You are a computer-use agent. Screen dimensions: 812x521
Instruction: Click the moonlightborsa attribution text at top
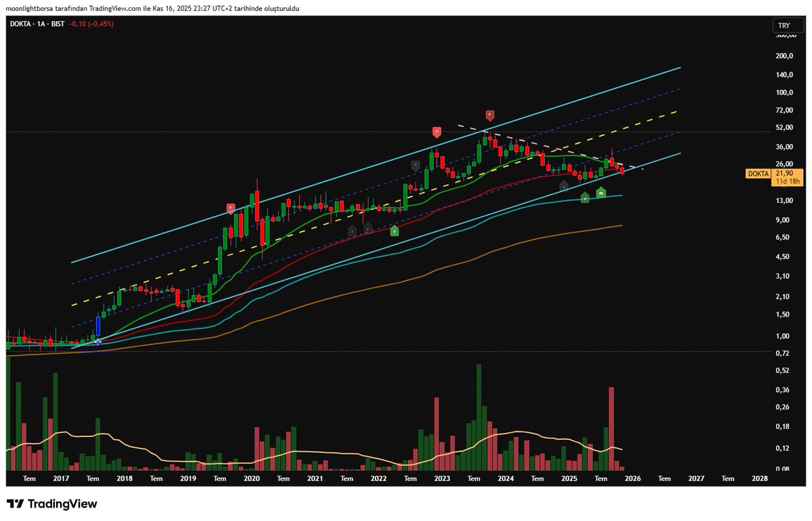(153, 8)
